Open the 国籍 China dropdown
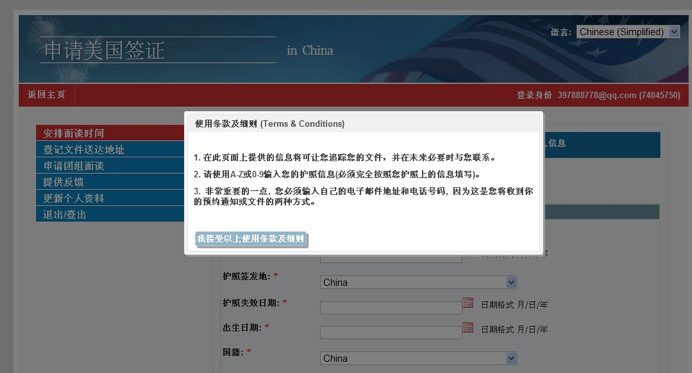The height and width of the screenshot is (373, 692). [418, 358]
